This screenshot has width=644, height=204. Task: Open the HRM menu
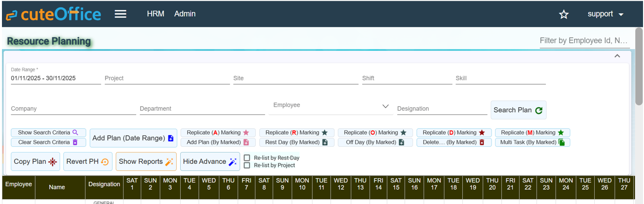click(x=155, y=14)
